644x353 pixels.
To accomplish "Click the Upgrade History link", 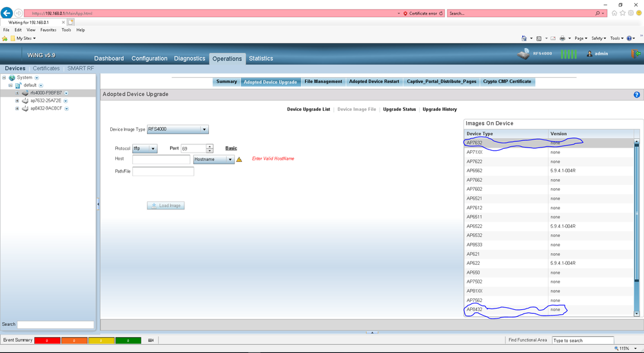I will pyautogui.click(x=440, y=110).
